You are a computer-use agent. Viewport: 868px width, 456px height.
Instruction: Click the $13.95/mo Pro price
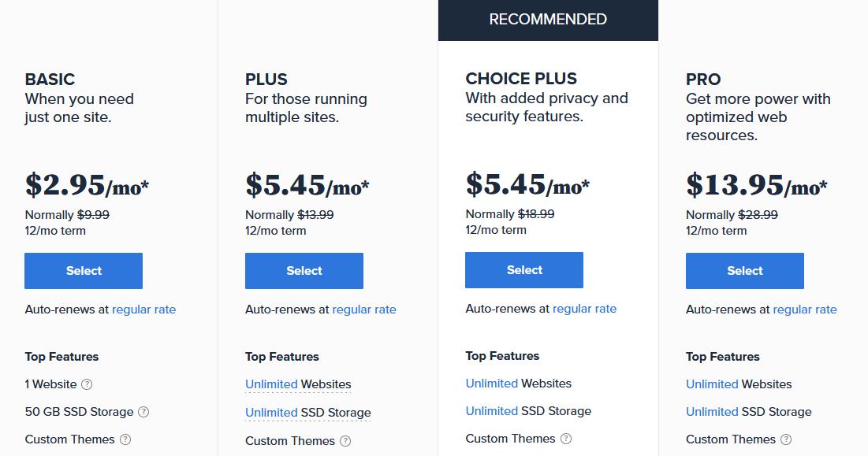click(x=756, y=184)
